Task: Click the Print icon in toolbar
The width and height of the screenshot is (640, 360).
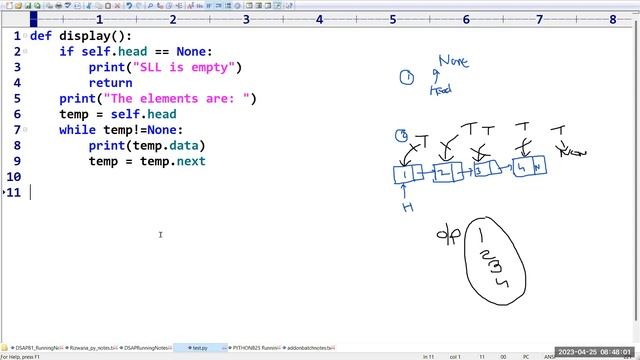Action: pyautogui.click(x=58, y=6)
